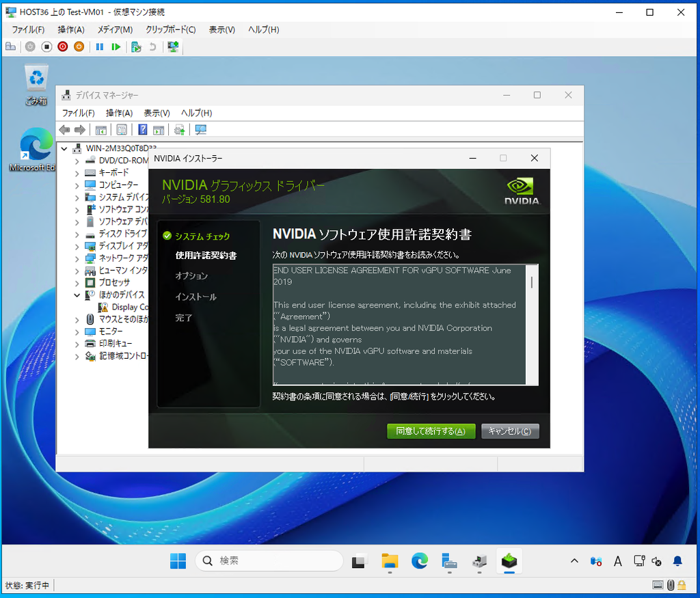Click inside the license agreement text box

click(399, 325)
